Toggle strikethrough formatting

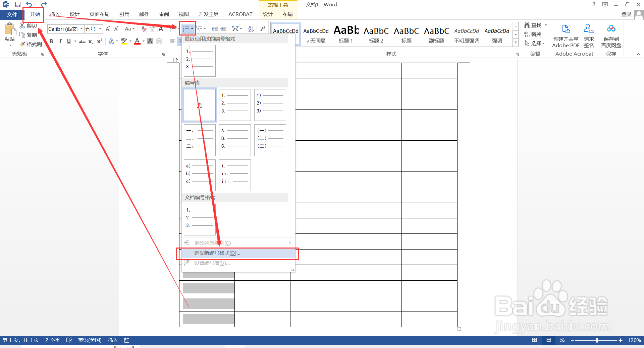point(82,42)
